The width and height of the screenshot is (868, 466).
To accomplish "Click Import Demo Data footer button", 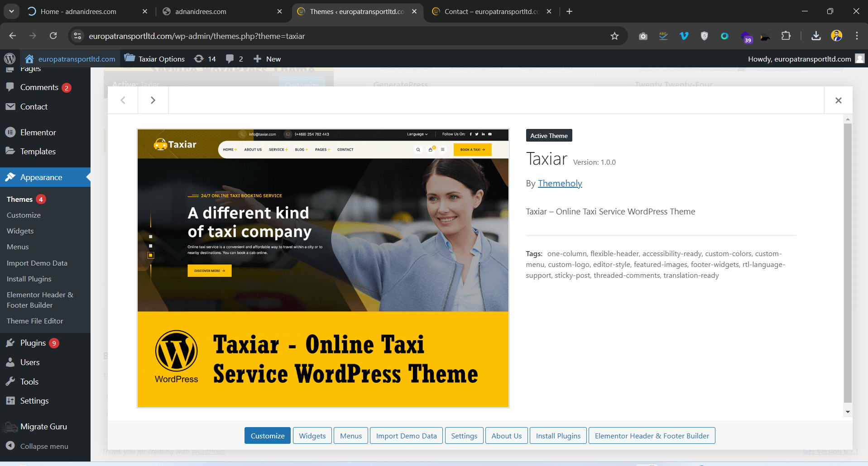I will click(x=406, y=436).
